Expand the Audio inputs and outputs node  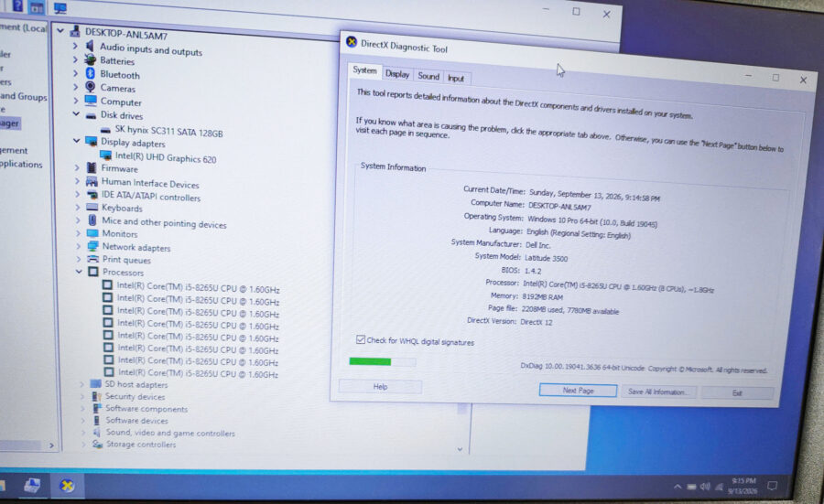(75, 46)
